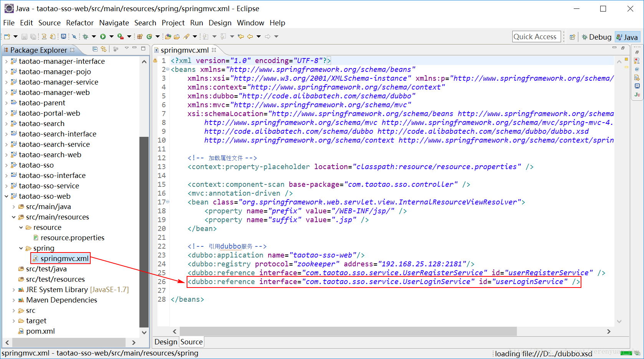Viewport: 644px width, 359px height.
Task: Collapse the src/main/resources folder
Action: [x=13, y=217]
